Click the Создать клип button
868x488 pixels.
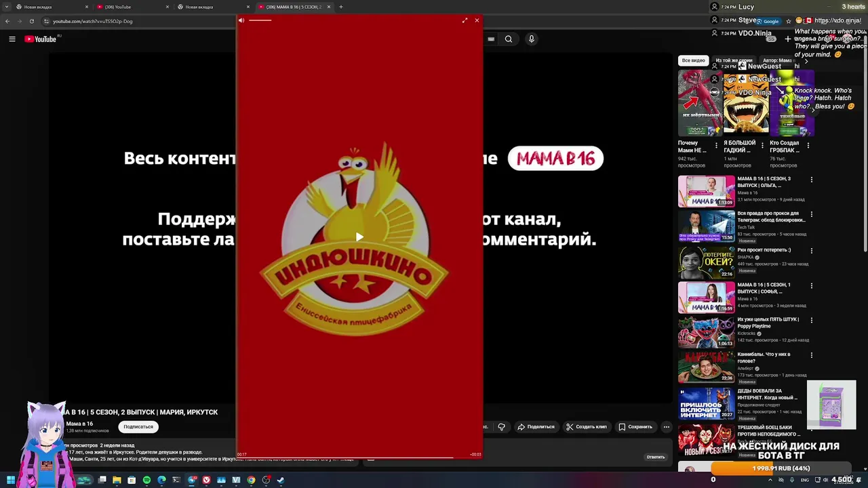click(x=586, y=426)
